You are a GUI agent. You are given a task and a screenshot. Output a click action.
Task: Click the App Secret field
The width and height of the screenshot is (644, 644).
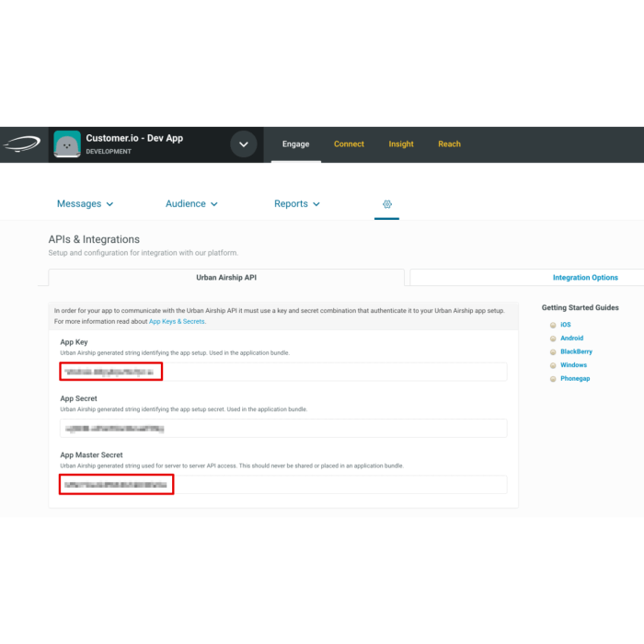click(x=283, y=429)
